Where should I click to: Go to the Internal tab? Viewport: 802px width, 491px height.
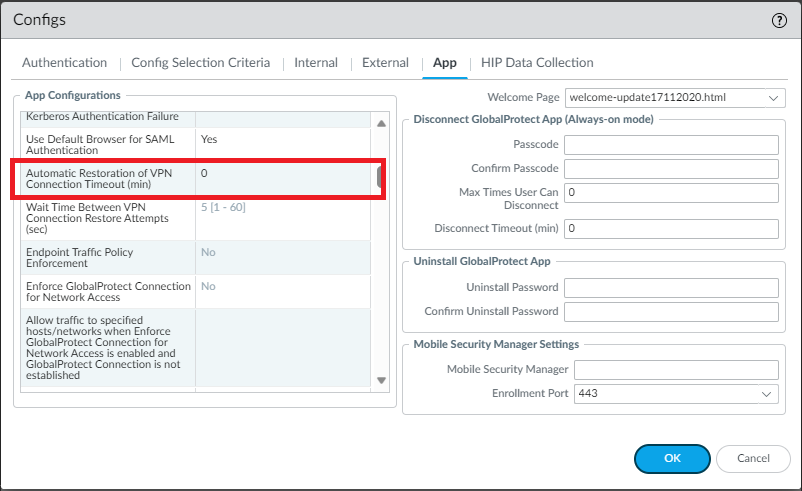pyautogui.click(x=316, y=63)
